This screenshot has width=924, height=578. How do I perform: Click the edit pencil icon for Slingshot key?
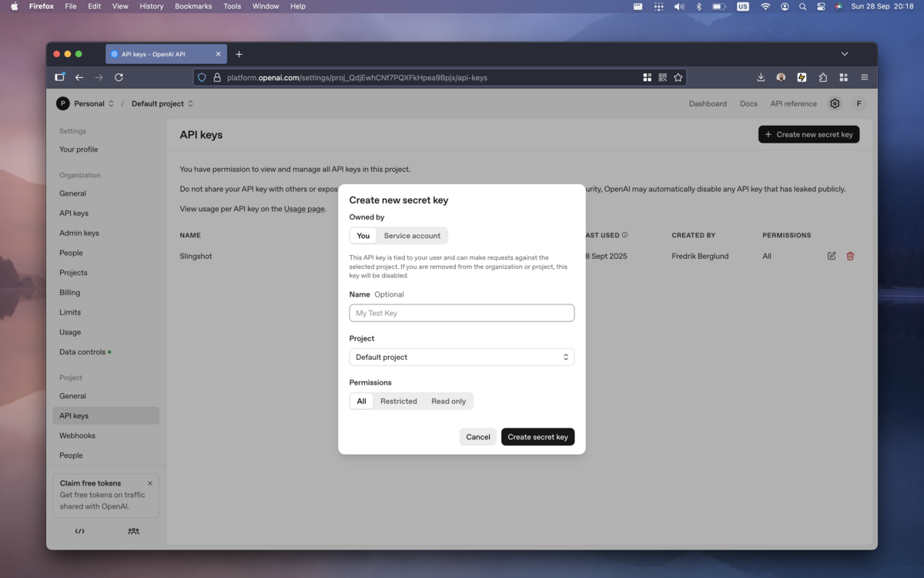pyautogui.click(x=831, y=255)
